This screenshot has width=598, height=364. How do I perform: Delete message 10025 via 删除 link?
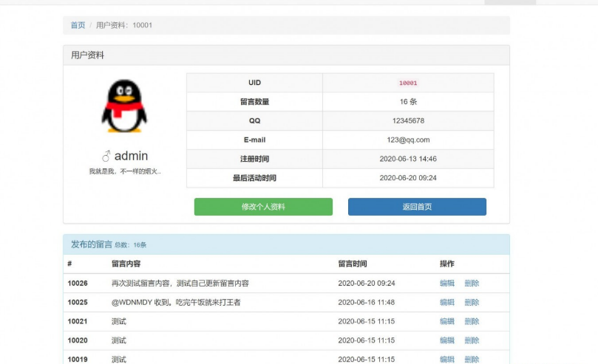tap(472, 302)
